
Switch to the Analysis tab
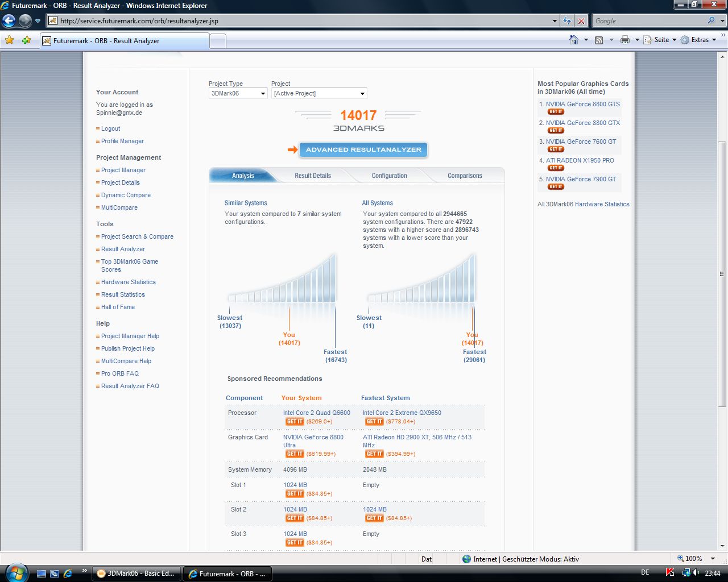coord(243,176)
